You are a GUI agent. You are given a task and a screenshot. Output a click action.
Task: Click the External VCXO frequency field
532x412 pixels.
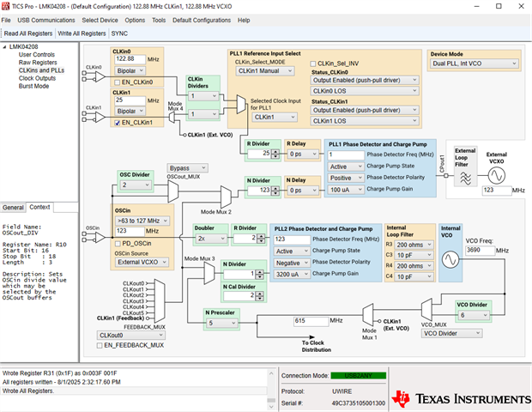[497, 191]
